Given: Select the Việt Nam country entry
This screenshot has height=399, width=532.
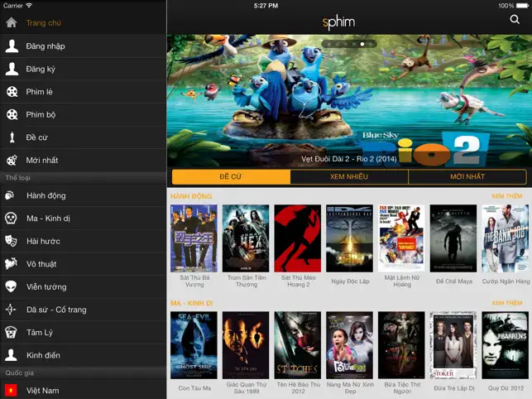Looking at the screenshot, I should (83, 391).
